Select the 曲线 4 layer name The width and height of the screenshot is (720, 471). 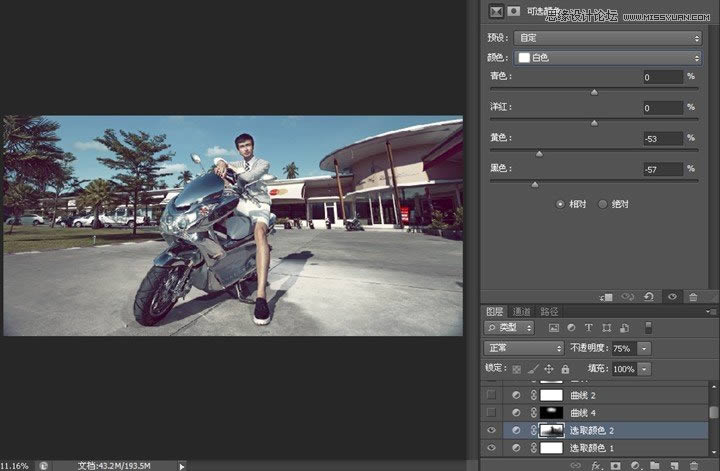[583, 413]
